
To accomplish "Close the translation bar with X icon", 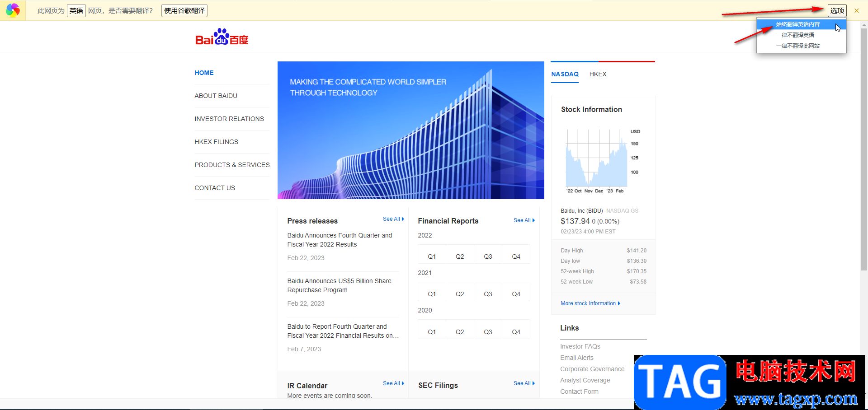I will 856,10.
